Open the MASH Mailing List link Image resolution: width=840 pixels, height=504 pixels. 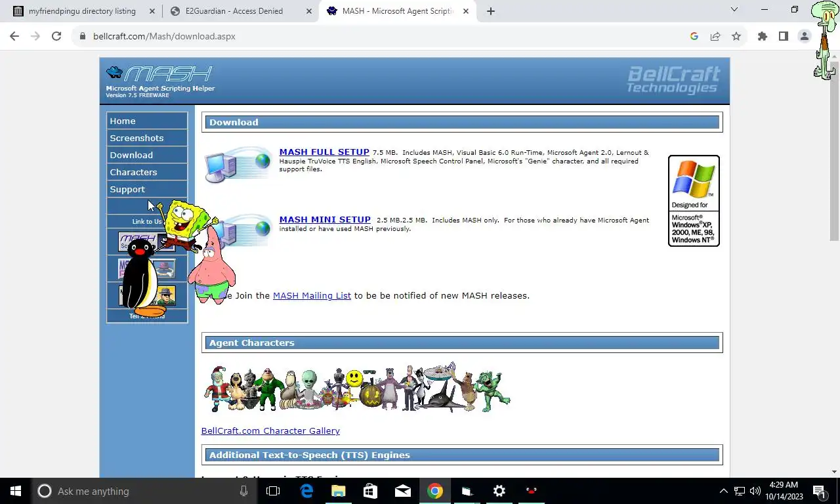(312, 295)
